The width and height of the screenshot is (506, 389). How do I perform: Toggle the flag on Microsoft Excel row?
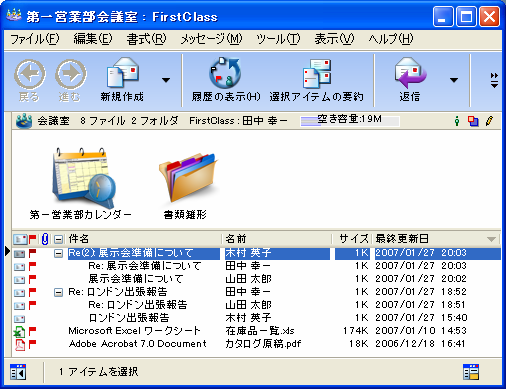click(32, 331)
